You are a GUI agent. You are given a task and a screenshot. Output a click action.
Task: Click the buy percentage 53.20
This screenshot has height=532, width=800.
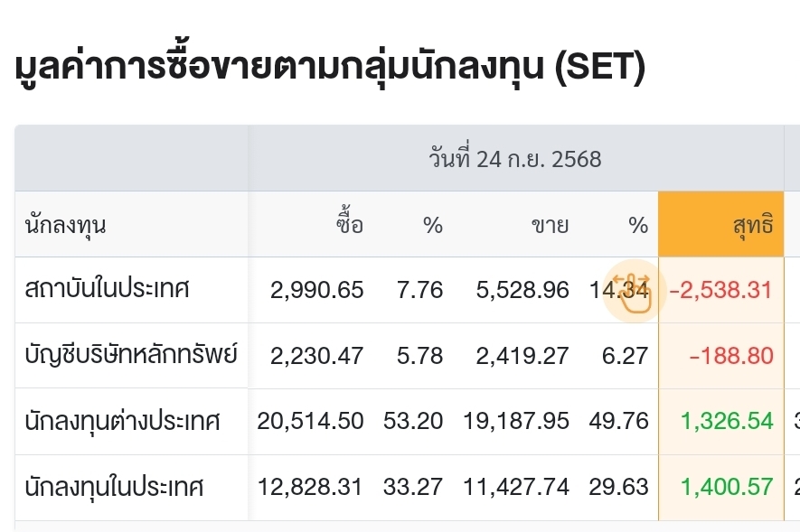[x=413, y=421]
